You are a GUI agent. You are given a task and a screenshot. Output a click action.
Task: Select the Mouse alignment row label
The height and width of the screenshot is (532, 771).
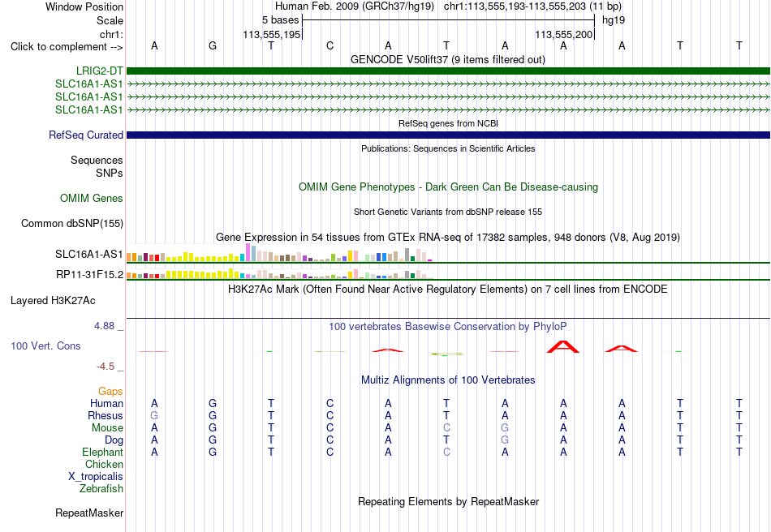point(107,428)
